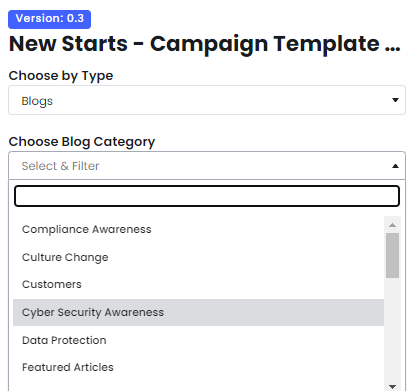This screenshot has width=409, height=391.
Task: Click the down arrow of Blogs dropdown
Action: pos(395,100)
